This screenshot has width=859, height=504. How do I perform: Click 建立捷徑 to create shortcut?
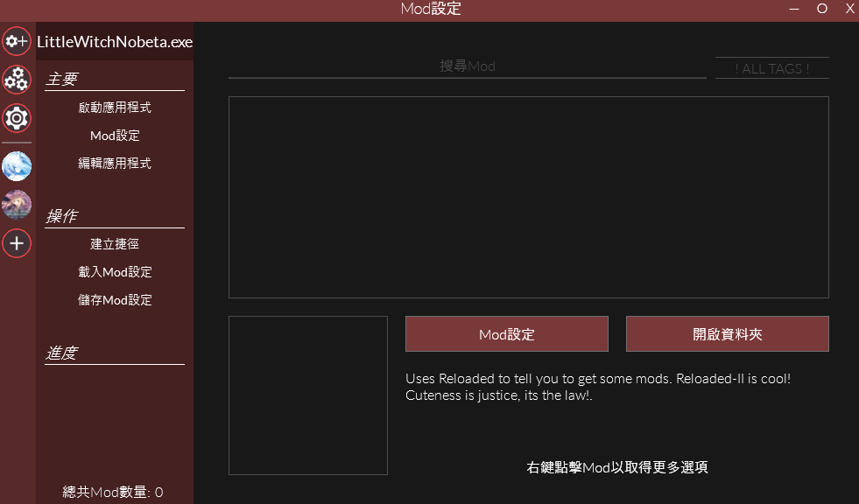[115, 243]
